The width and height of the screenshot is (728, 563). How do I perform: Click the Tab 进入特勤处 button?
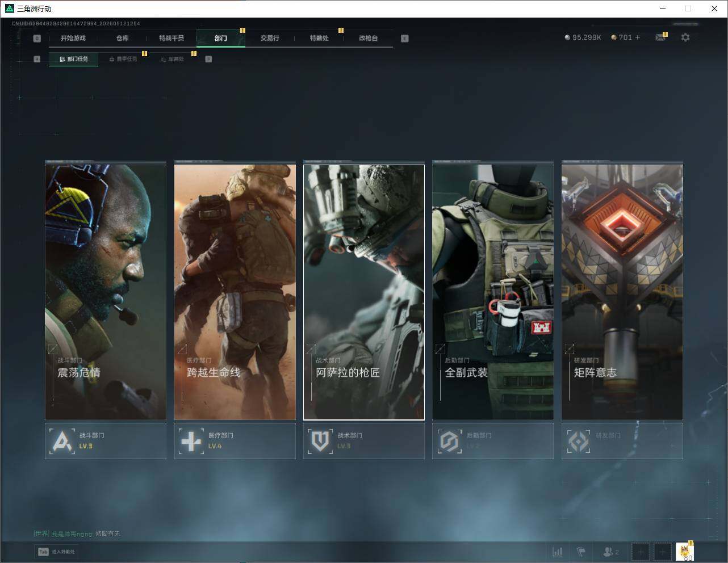(x=56, y=552)
